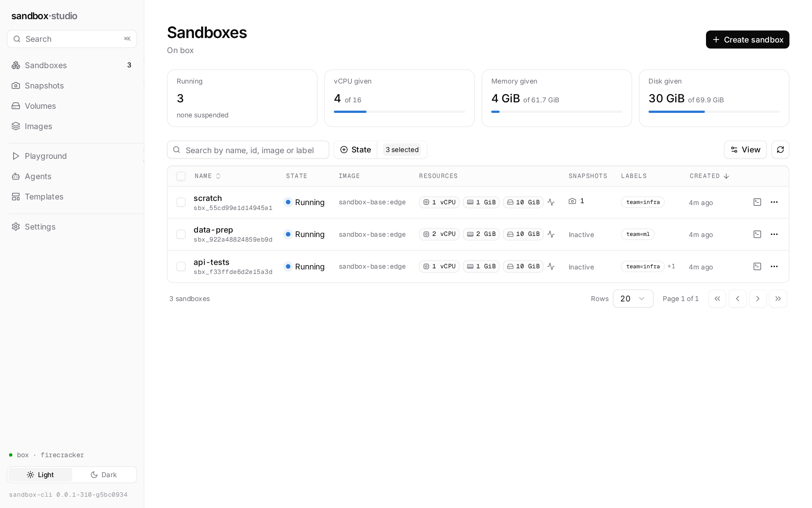The image size is (812, 508).
Task: Click the Create sandbox button
Action: point(747,40)
